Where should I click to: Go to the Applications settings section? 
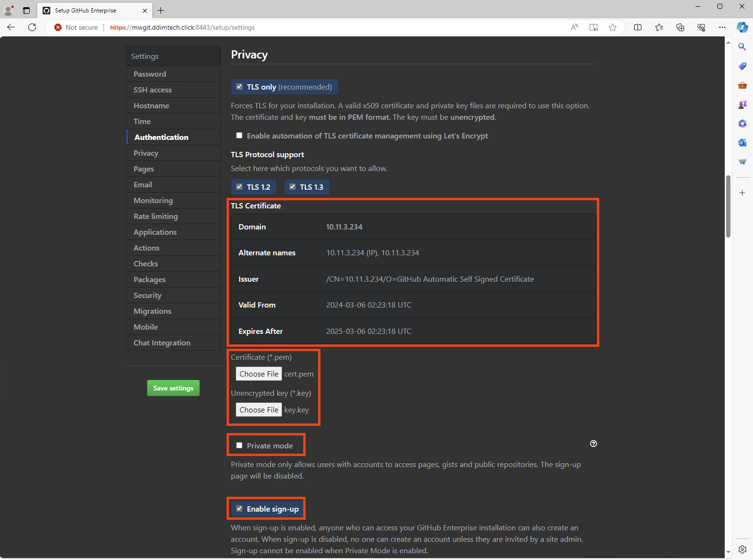[x=173, y=232]
